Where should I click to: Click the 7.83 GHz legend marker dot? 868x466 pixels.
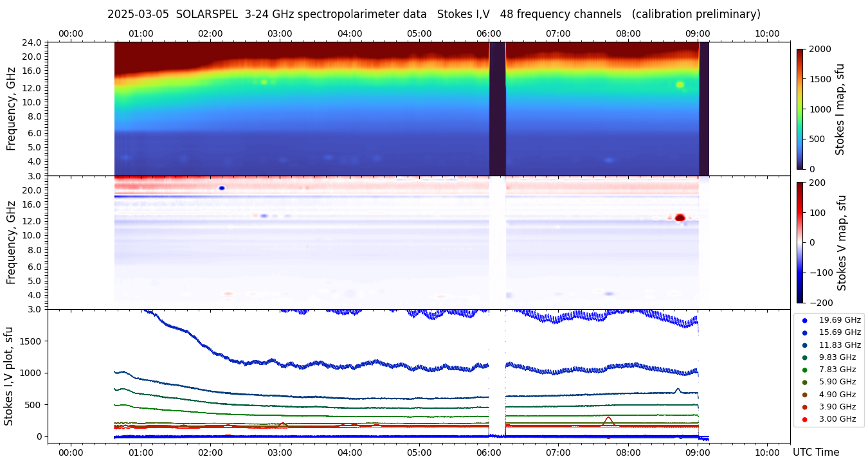804,370
